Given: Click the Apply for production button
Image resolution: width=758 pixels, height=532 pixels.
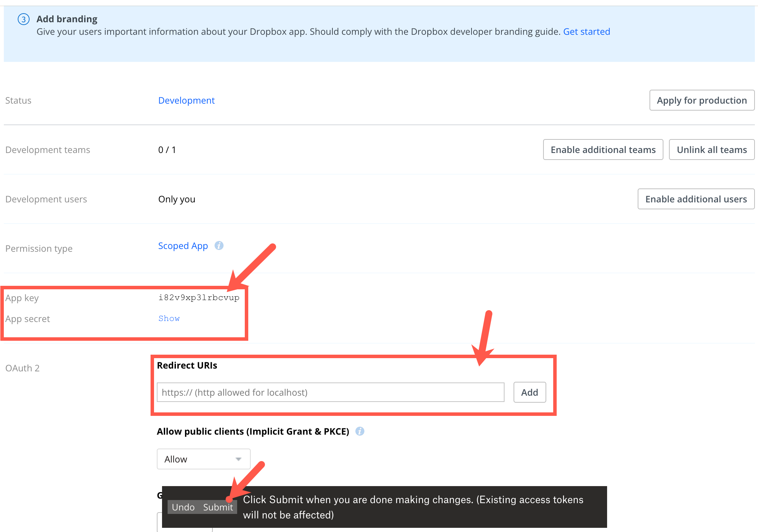Looking at the screenshot, I should (702, 100).
